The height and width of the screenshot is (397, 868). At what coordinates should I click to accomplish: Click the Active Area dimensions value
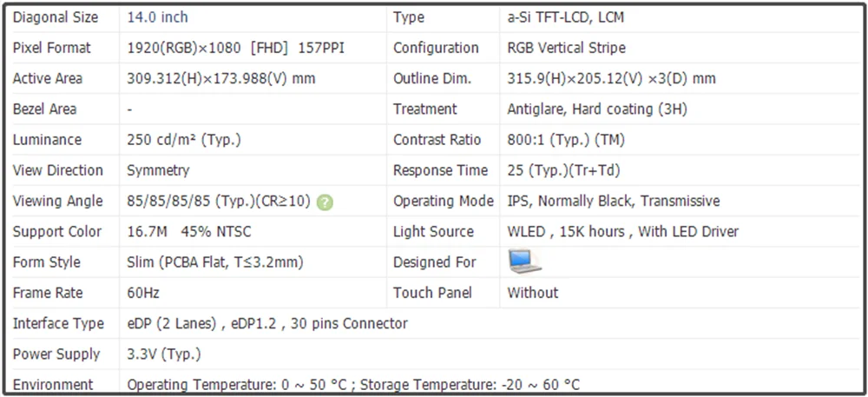pyautogui.click(x=221, y=78)
